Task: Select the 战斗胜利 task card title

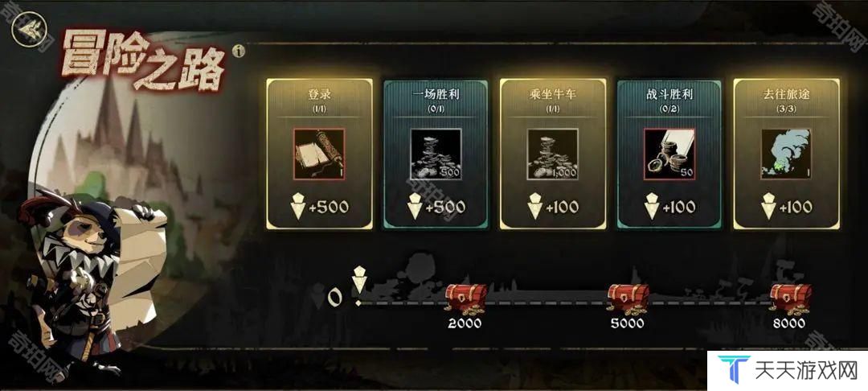Action: [669, 95]
